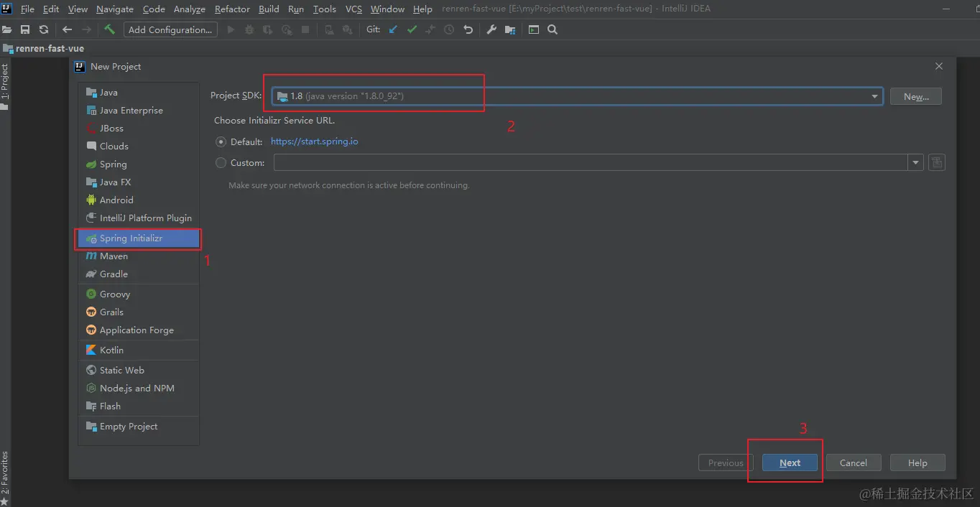Open the VCS menu
The height and width of the screenshot is (507, 980).
pos(353,9)
